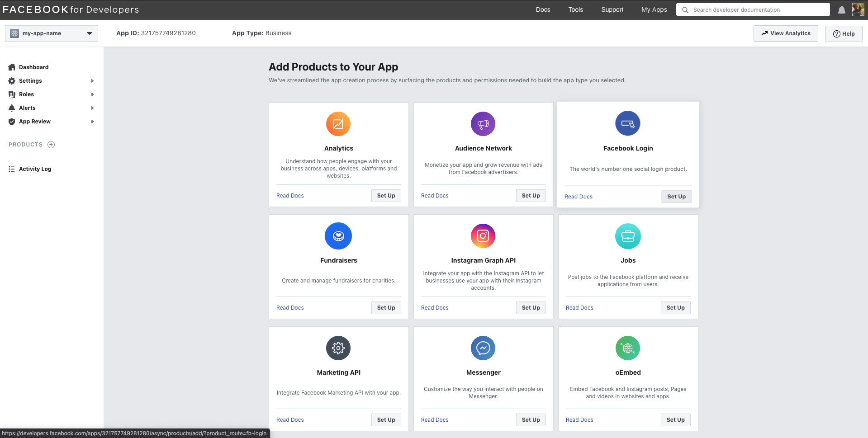
Task: Expand the Roles submenu arrow
Action: 92,94
